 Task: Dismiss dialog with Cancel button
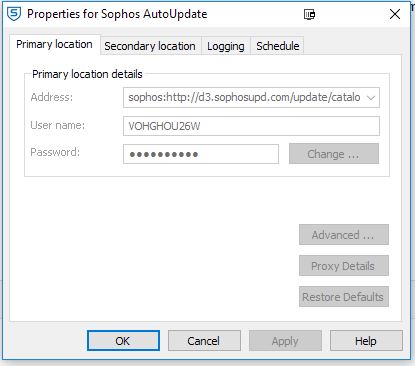[x=204, y=341]
